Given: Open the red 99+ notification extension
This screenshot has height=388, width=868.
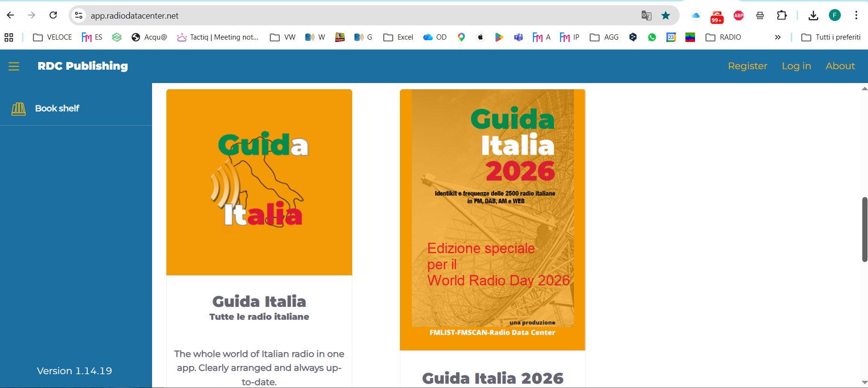Looking at the screenshot, I should 717,17.
